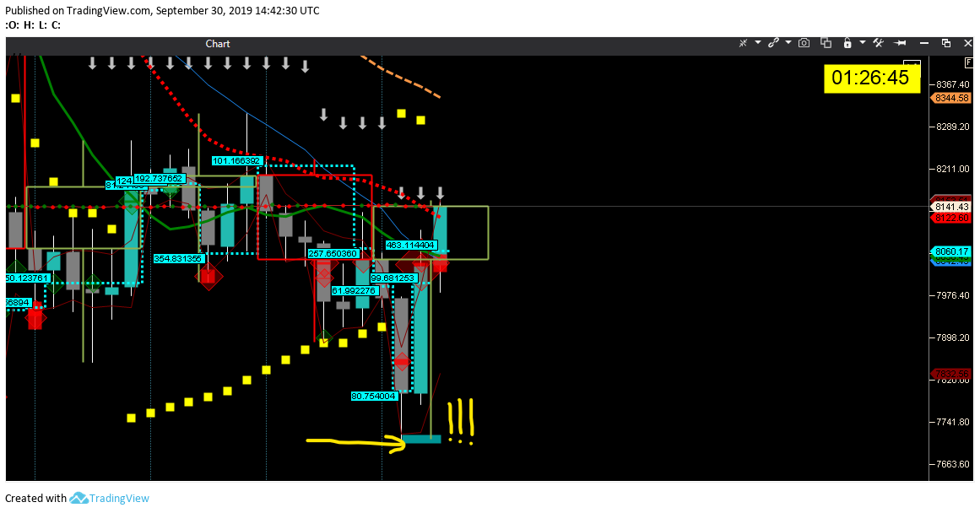Click the orange 8344.58 price label
Image resolution: width=980 pixels, height=513 pixels.
pyautogui.click(x=952, y=98)
